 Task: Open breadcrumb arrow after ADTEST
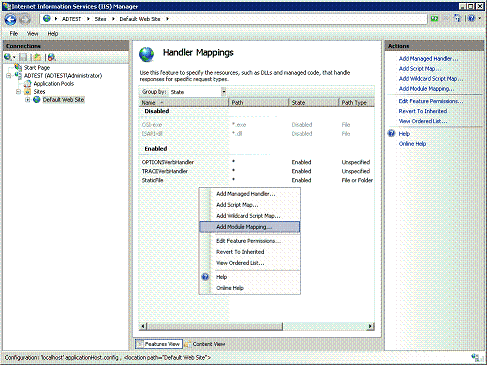click(x=88, y=19)
